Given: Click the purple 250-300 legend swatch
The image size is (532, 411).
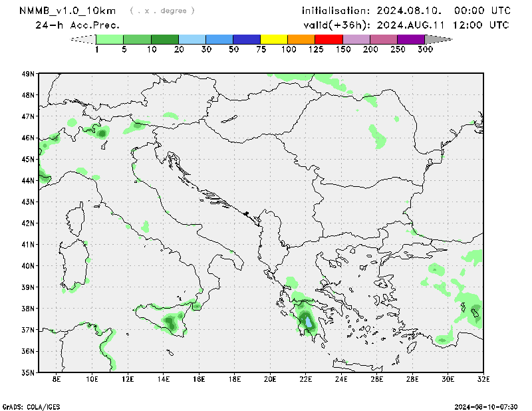Looking at the screenshot, I should tap(410, 40).
